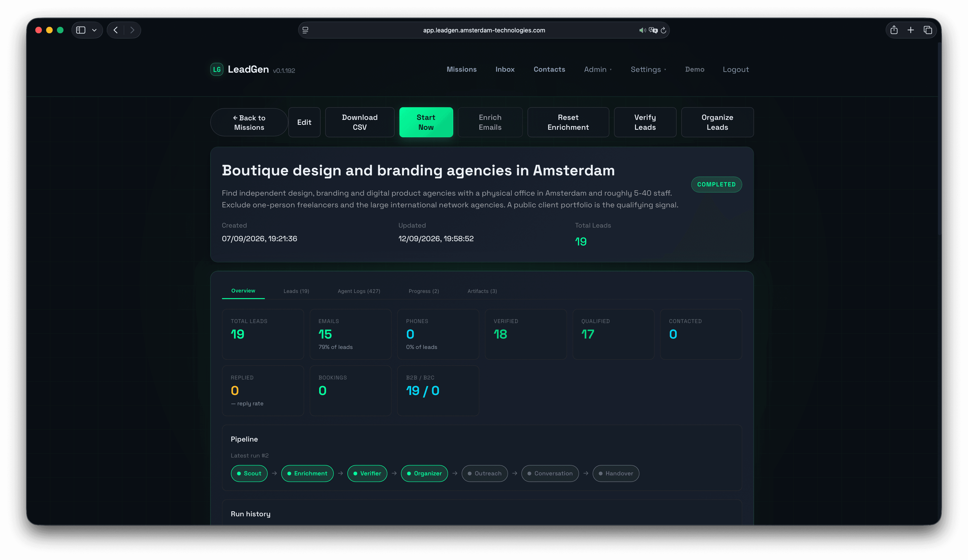Click Reset Enrichment button
The width and height of the screenshot is (968, 560).
point(568,122)
